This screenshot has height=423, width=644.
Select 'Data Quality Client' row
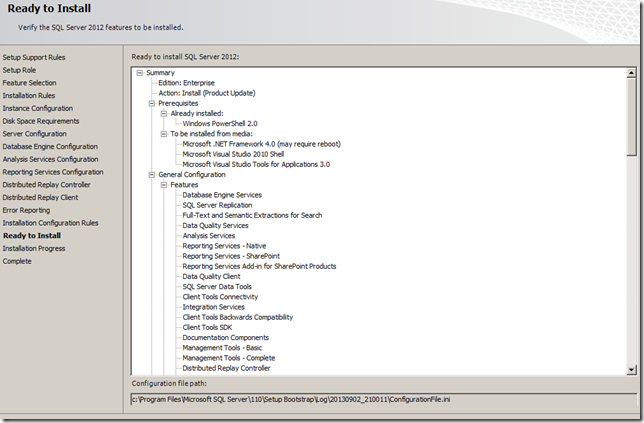coord(211,276)
